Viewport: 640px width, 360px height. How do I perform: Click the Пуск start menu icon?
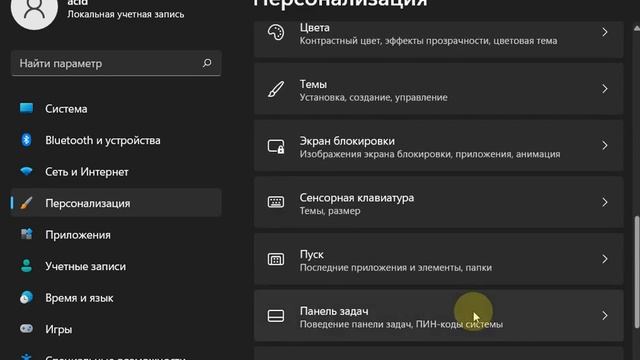(x=276, y=259)
